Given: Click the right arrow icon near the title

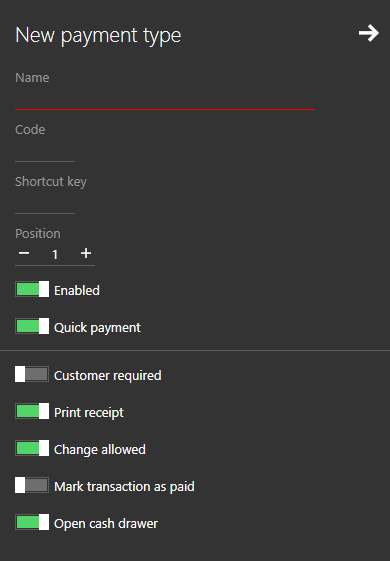Looking at the screenshot, I should click(369, 33).
